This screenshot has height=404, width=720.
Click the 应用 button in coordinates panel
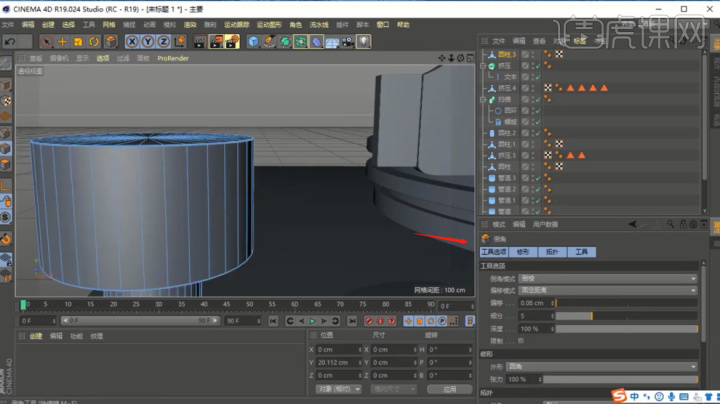point(449,388)
